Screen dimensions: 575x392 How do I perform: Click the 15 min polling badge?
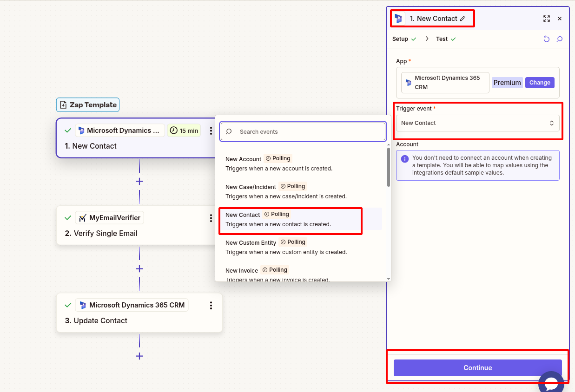184,131
